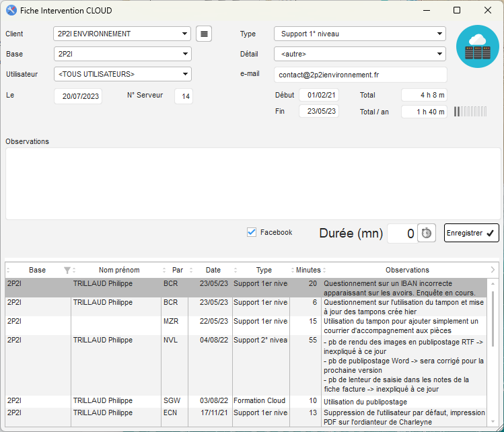Sort table by Date column header
Screen dimensions: 504x432
[213, 270]
